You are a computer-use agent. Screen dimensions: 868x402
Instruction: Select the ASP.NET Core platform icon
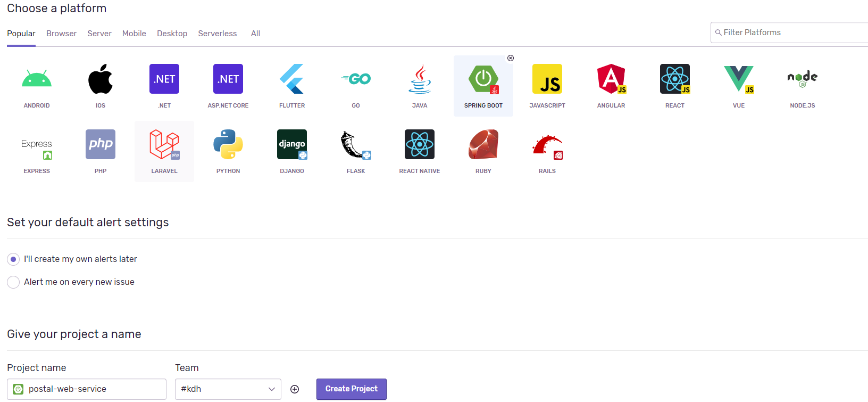tap(228, 79)
